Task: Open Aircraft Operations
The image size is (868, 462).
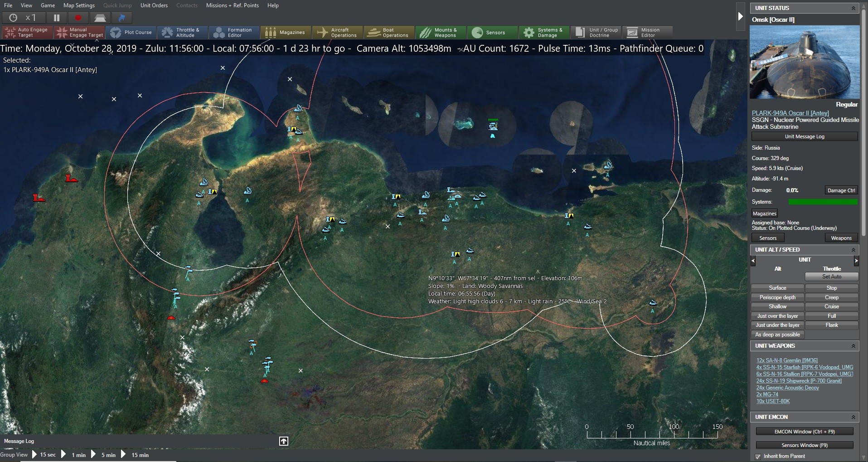Action: (337, 32)
